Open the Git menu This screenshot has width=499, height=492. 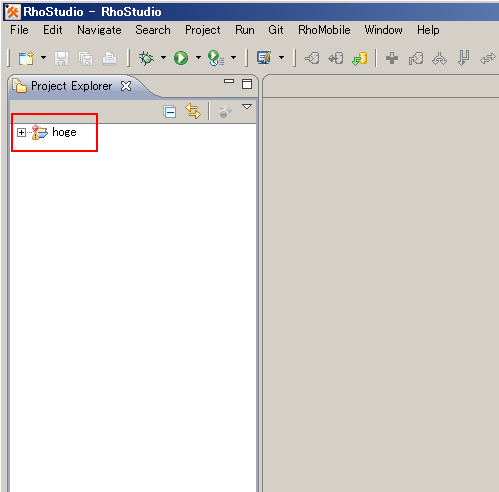(276, 30)
